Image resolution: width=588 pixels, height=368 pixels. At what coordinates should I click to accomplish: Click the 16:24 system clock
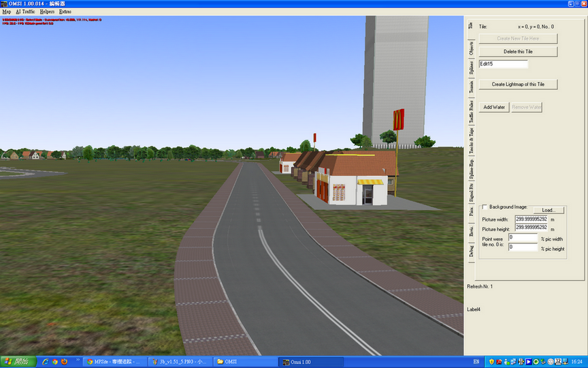click(x=576, y=362)
